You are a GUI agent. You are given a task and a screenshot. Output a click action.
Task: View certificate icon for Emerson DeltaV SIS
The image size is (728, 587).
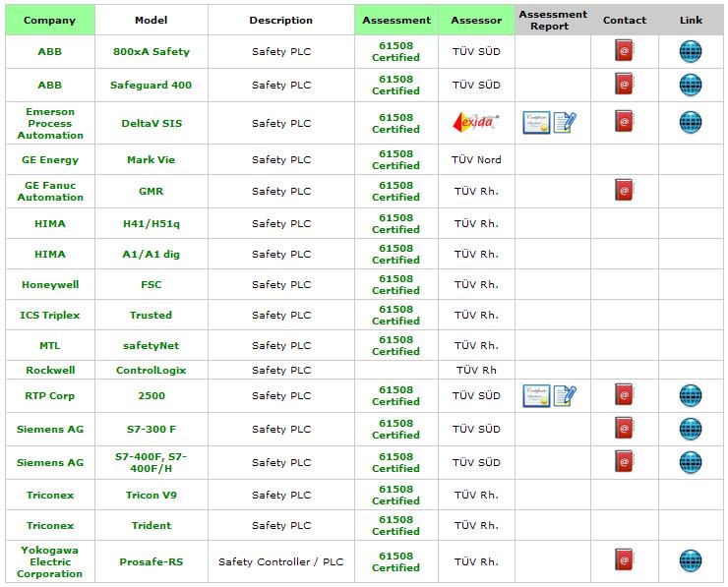click(x=536, y=123)
